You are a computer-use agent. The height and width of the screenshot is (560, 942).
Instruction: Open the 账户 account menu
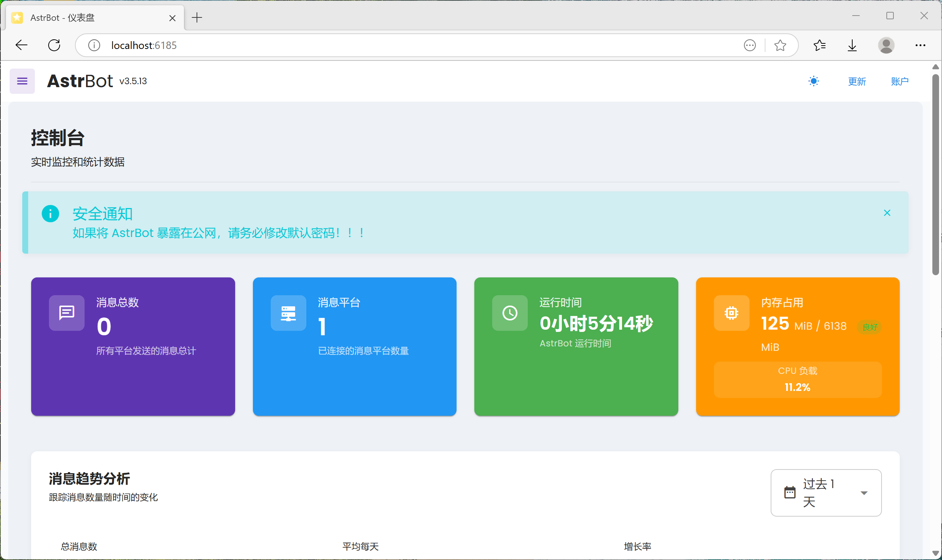(x=900, y=81)
